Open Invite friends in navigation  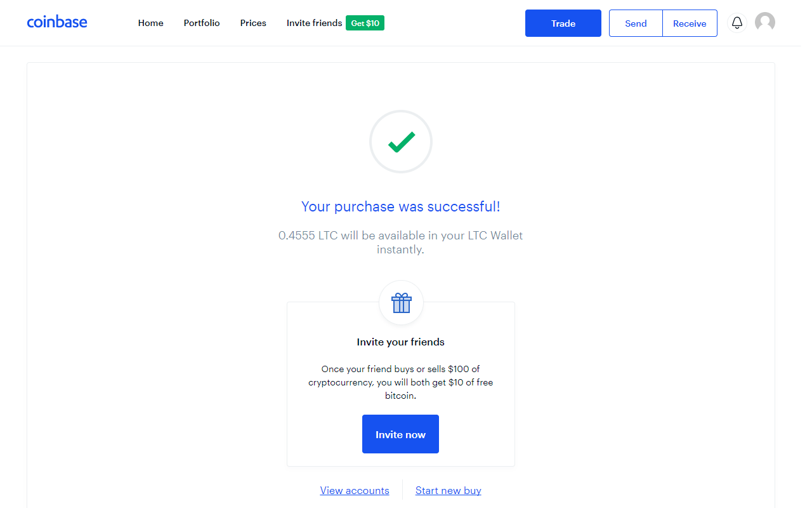(x=314, y=23)
